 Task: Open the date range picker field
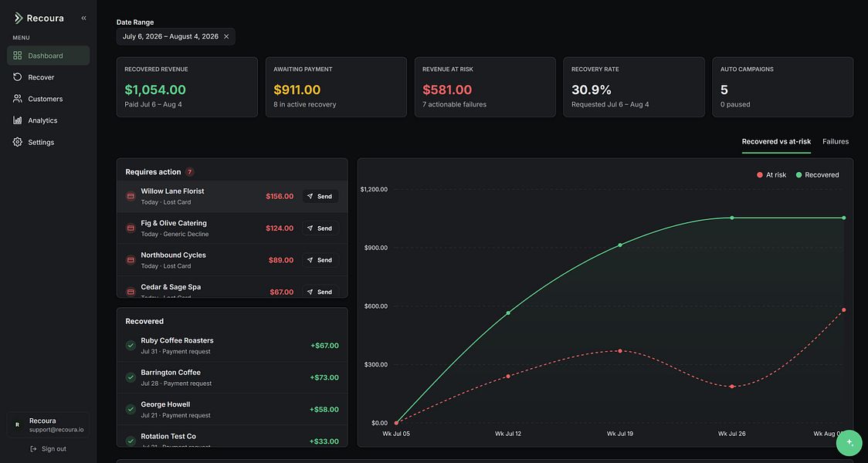pyautogui.click(x=175, y=36)
